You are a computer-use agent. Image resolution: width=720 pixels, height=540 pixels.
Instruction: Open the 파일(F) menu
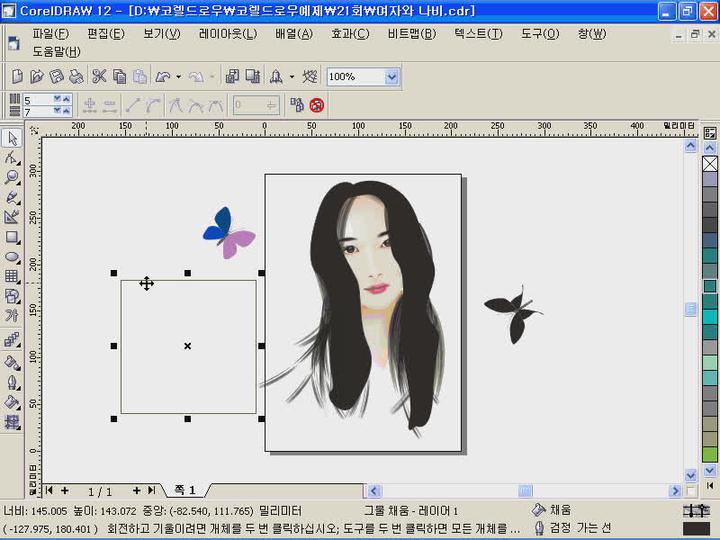pyautogui.click(x=51, y=34)
